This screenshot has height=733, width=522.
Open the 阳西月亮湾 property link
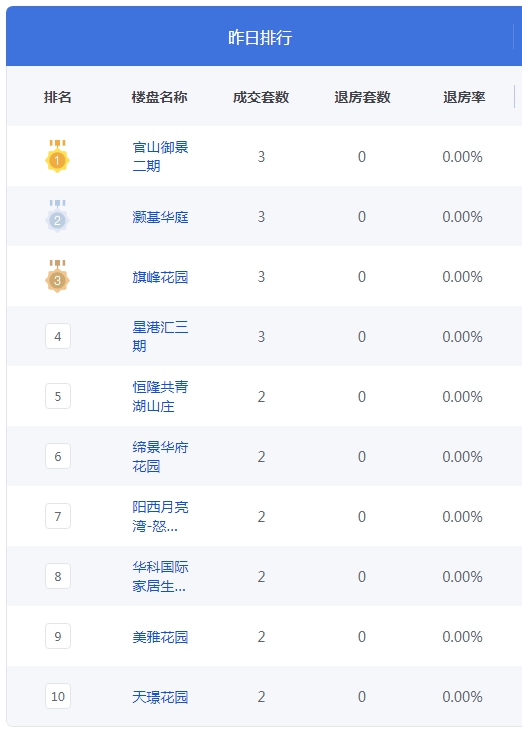tap(160, 517)
